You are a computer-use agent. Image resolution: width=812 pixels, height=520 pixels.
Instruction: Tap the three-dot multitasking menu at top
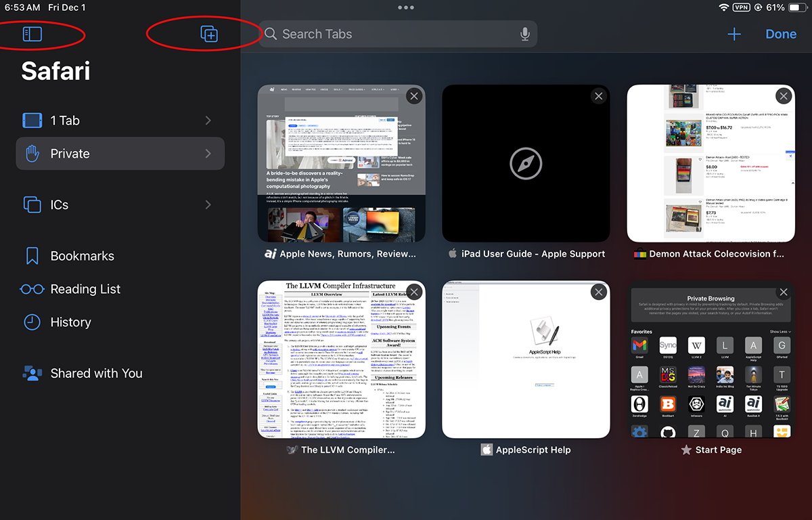pos(406,7)
